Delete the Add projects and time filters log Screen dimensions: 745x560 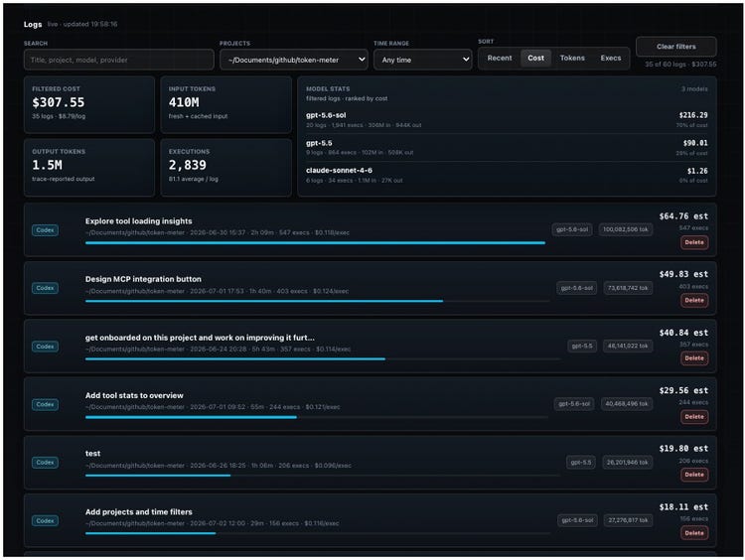(694, 533)
